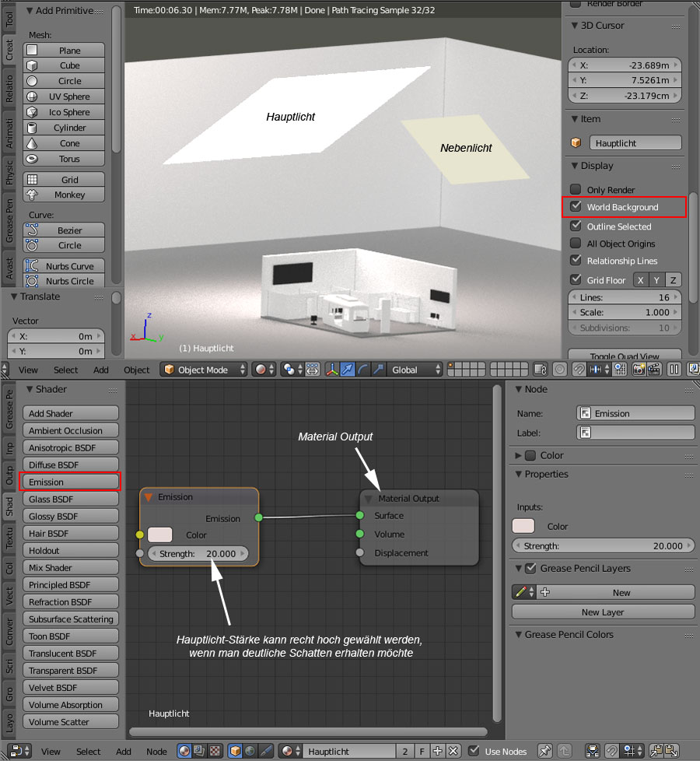The image size is (700, 761).
Task: Click the Emission node name input field
Action: (635, 413)
